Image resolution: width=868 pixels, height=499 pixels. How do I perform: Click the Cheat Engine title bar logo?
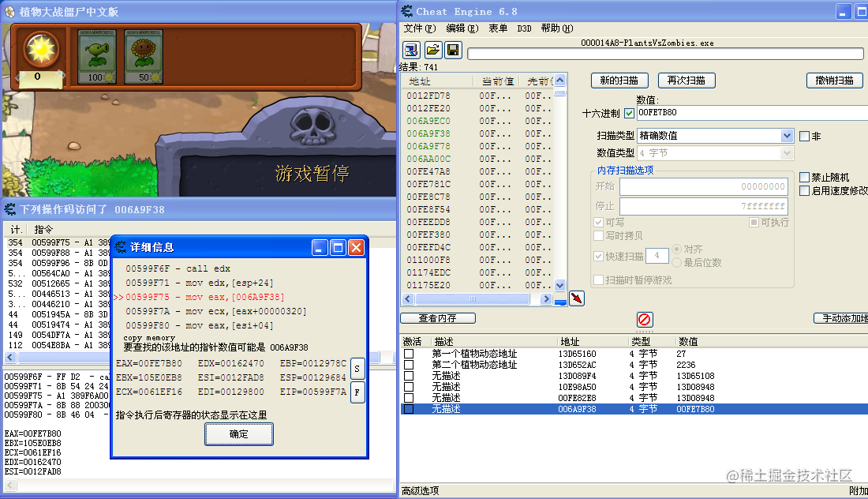pos(407,11)
